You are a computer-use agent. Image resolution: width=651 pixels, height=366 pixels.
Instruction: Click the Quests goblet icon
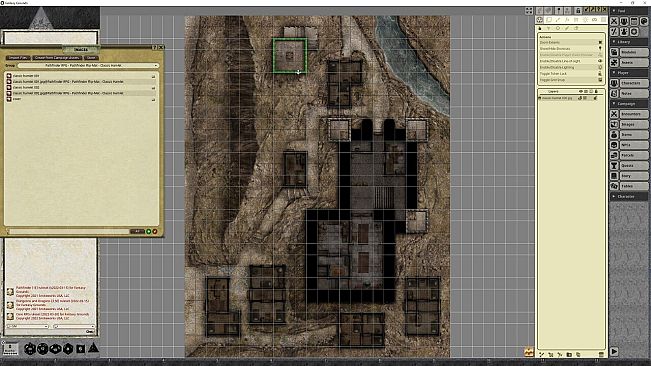pos(614,166)
